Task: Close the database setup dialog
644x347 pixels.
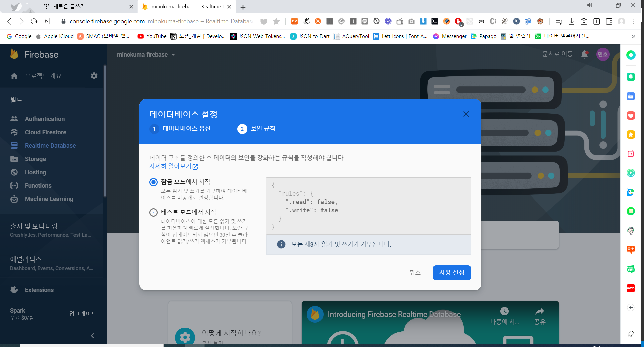Action: (x=466, y=114)
